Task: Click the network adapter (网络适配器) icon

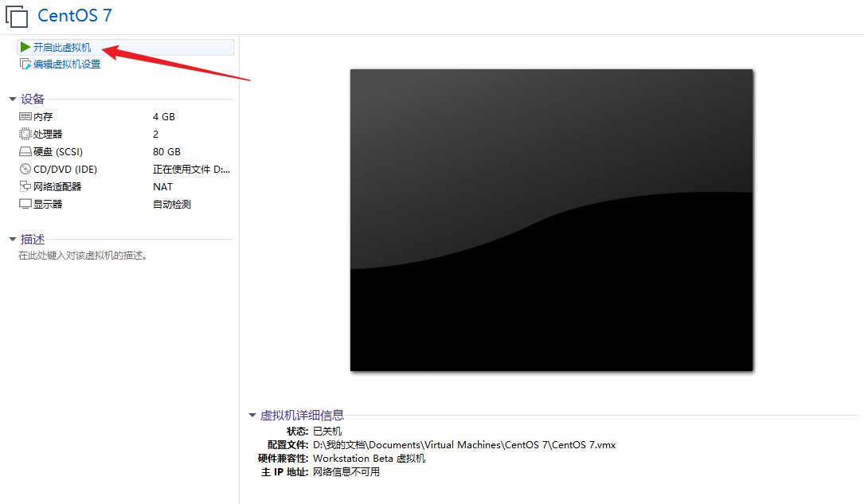Action: coord(25,187)
